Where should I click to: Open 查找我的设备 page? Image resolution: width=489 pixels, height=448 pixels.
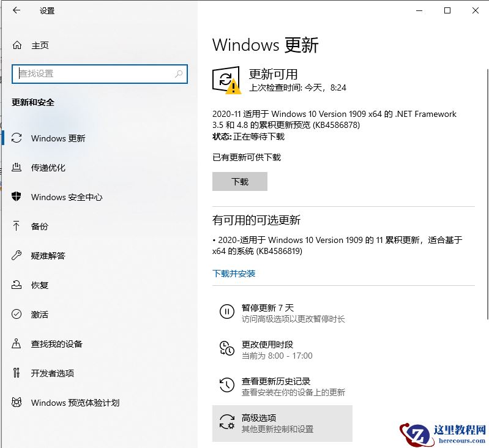point(57,344)
